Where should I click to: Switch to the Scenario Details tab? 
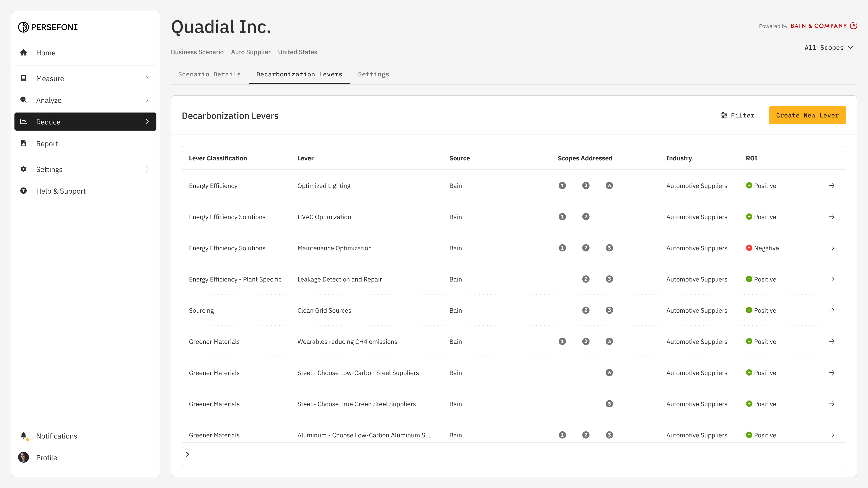[x=209, y=74]
